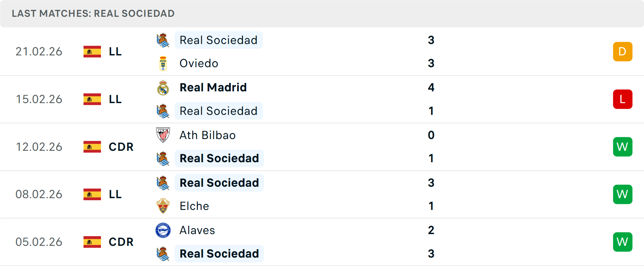Click the Alaves club crest
The height and width of the screenshot is (266, 644).
pos(163,230)
